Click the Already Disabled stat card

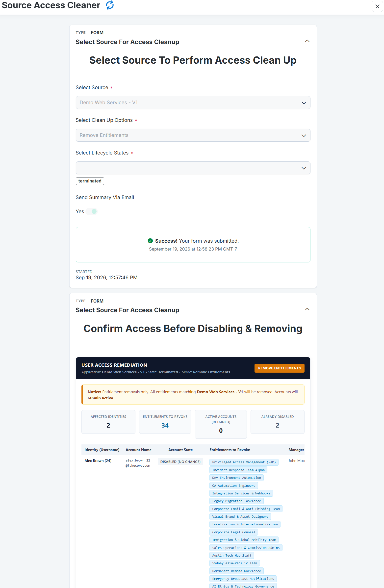coord(277,422)
